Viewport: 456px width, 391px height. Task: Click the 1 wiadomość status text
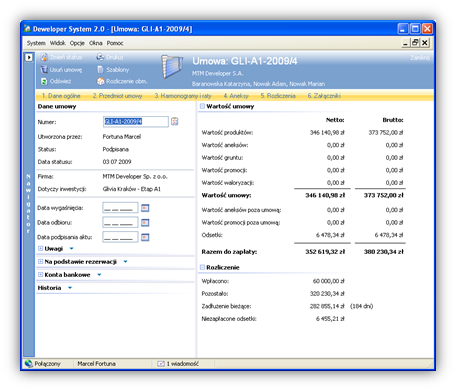pos(183,364)
